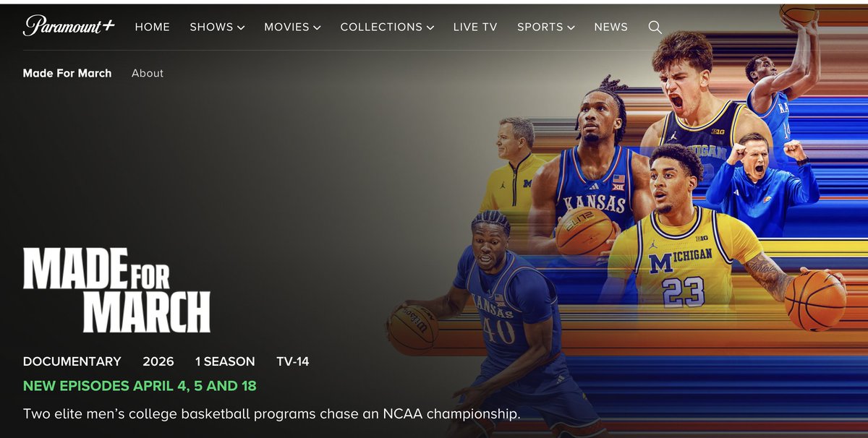Expand the SPORTS dropdown chevron
The width and height of the screenshot is (868, 438).
pyautogui.click(x=571, y=27)
